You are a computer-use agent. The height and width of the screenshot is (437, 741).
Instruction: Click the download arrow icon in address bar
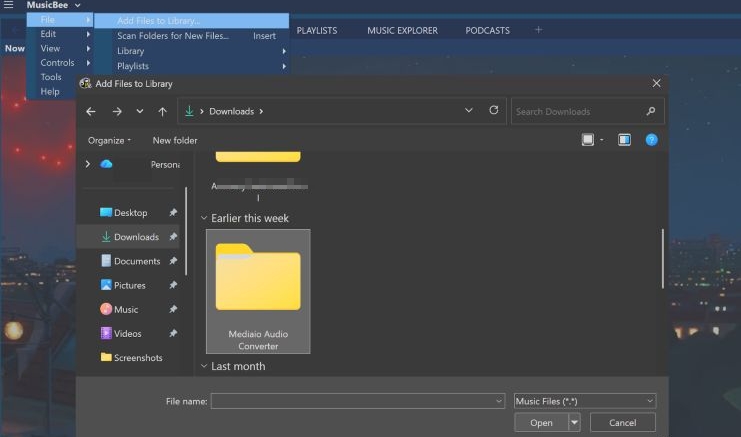tap(189, 111)
